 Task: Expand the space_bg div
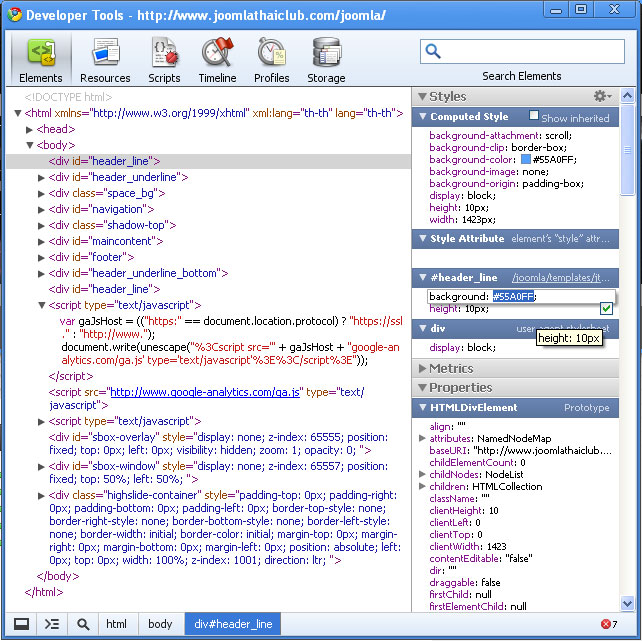(41, 193)
